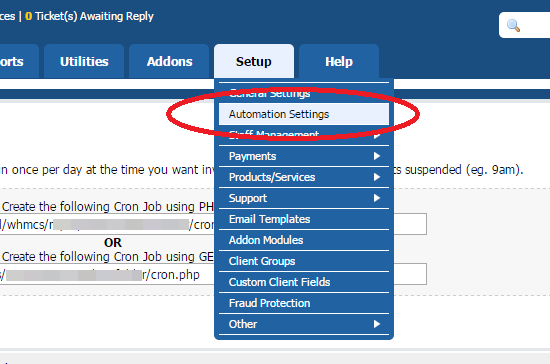Expand the Payments submenu arrow
The width and height of the screenshot is (550, 364).
click(x=377, y=156)
